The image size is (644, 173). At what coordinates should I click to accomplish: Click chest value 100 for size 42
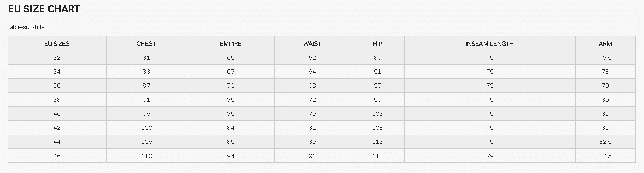pos(146,128)
